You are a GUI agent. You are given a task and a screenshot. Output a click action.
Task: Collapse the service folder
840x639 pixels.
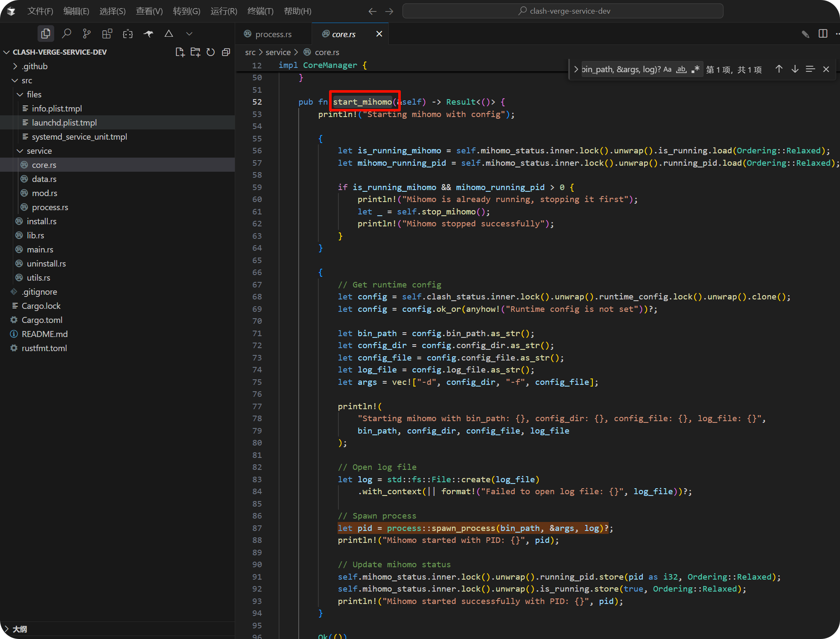pyautogui.click(x=39, y=151)
